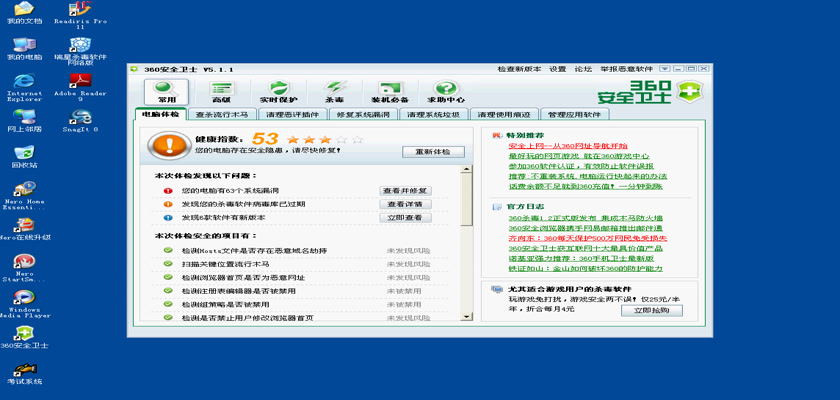Click the 立即抢购 button
Image resolution: width=840 pixels, height=400 pixels.
pyautogui.click(x=652, y=311)
